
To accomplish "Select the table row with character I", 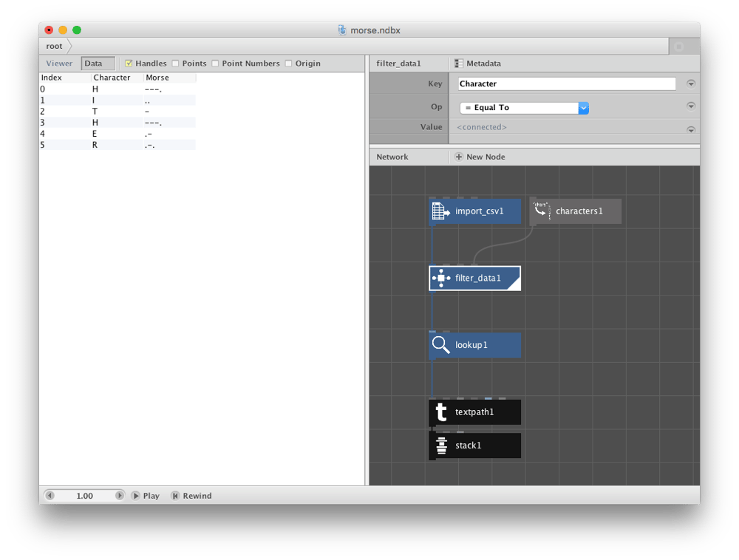I will pos(118,100).
